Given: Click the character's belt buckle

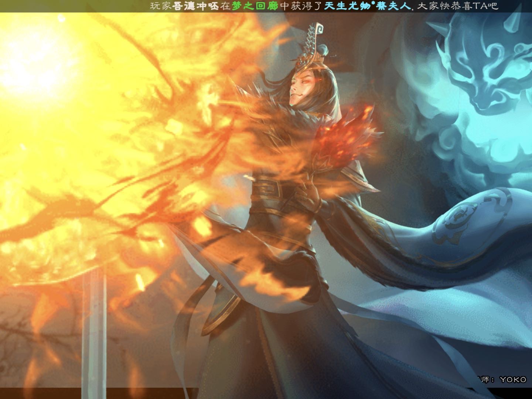Looking at the screenshot, I should coord(266,189).
